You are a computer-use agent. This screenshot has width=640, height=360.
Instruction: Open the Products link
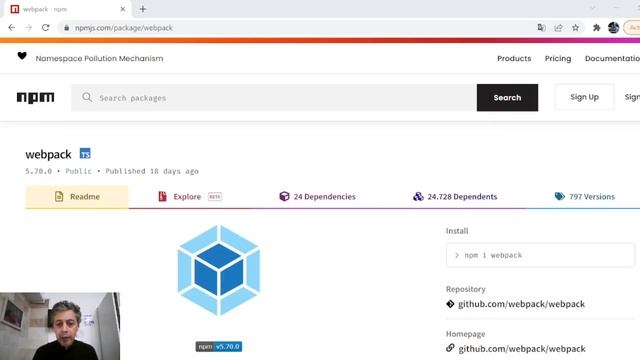pyautogui.click(x=514, y=58)
